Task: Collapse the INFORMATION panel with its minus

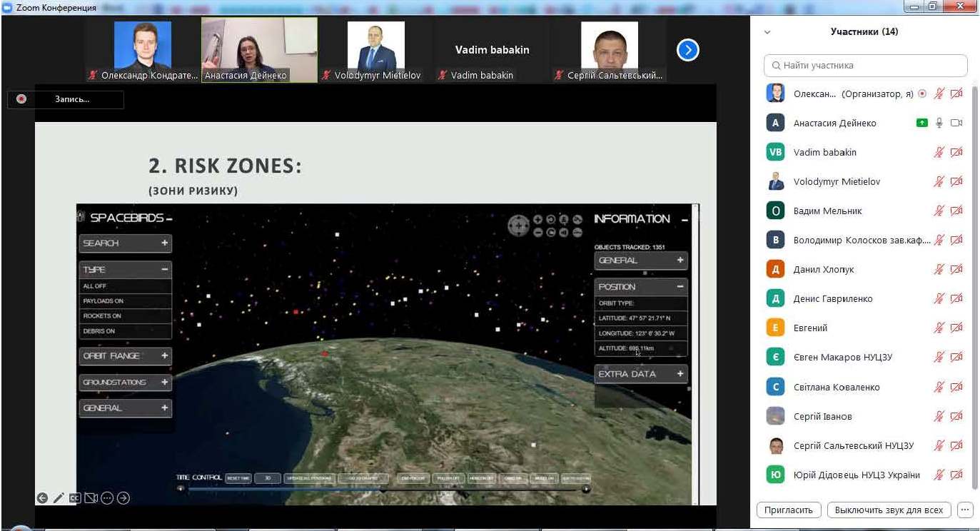Action: point(685,220)
